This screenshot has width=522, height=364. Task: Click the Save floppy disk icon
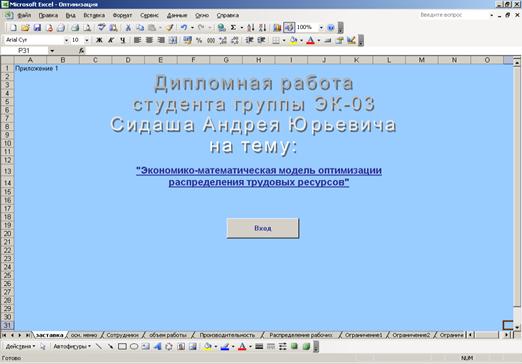(37, 28)
